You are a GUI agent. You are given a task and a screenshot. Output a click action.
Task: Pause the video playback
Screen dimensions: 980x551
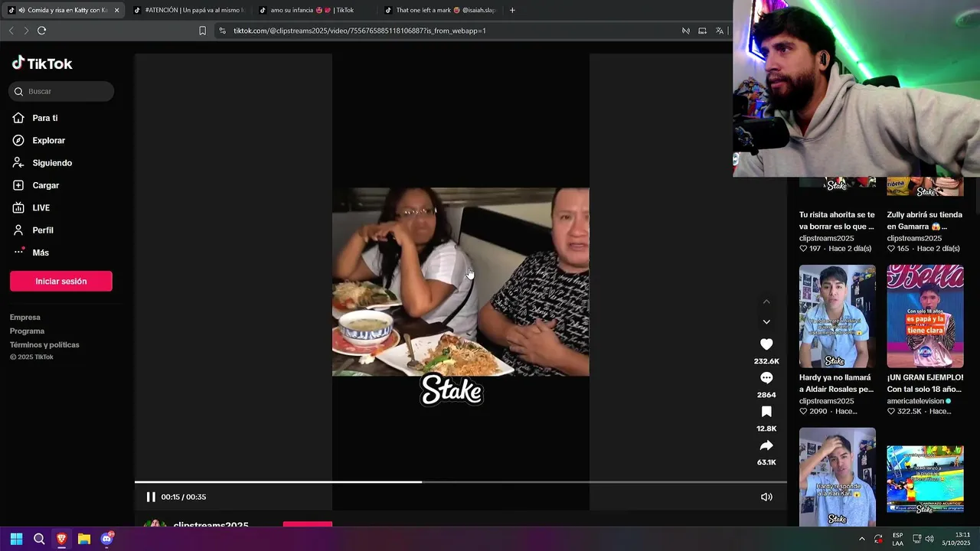click(151, 497)
